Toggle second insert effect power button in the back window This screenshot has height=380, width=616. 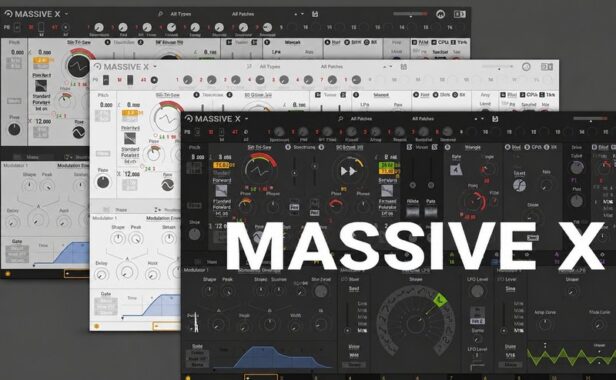347,42
